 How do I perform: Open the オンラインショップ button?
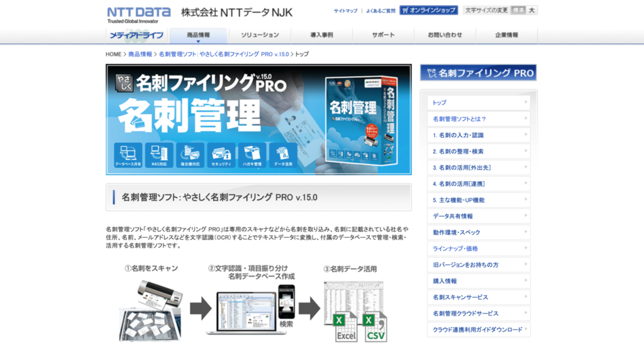tap(429, 10)
